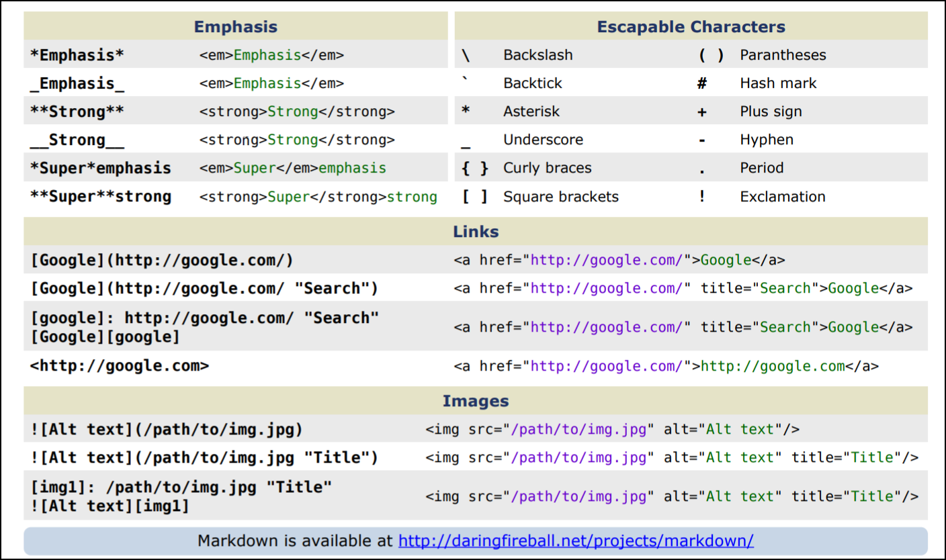Click the Hash mark label
946x560 pixels.
click(778, 83)
